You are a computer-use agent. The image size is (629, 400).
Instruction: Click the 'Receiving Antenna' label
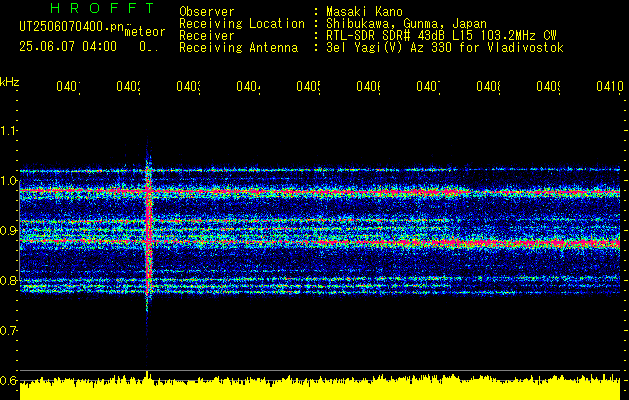pos(238,48)
